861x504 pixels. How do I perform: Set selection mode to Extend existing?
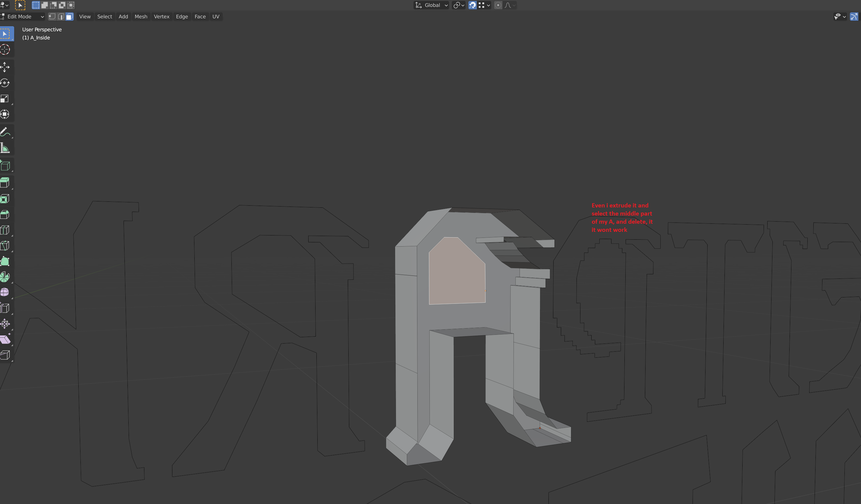(x=44, y=5)
